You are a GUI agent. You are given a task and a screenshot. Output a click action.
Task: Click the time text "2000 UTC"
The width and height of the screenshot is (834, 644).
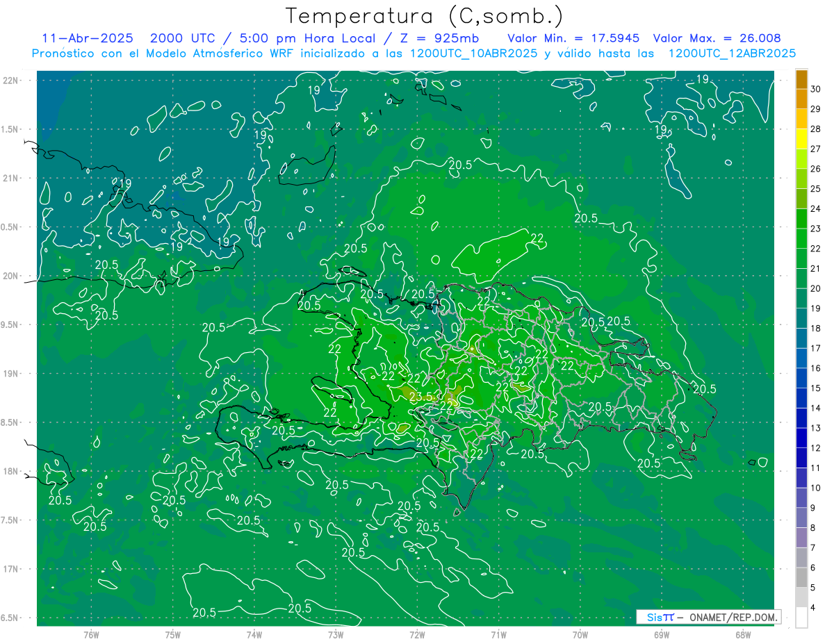[182, 38]
